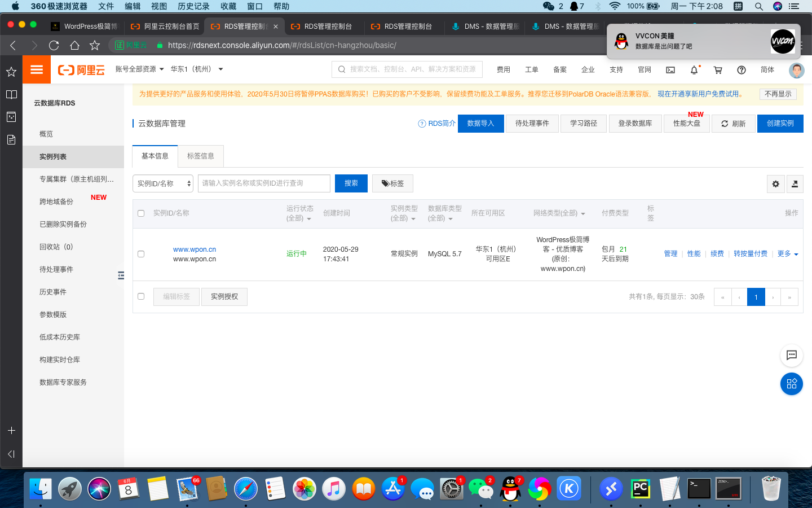Image resolution: width=812 pixels, height=508 pixels.
Task: Open PyCharm from the Dock
Action: pos(641,489)
